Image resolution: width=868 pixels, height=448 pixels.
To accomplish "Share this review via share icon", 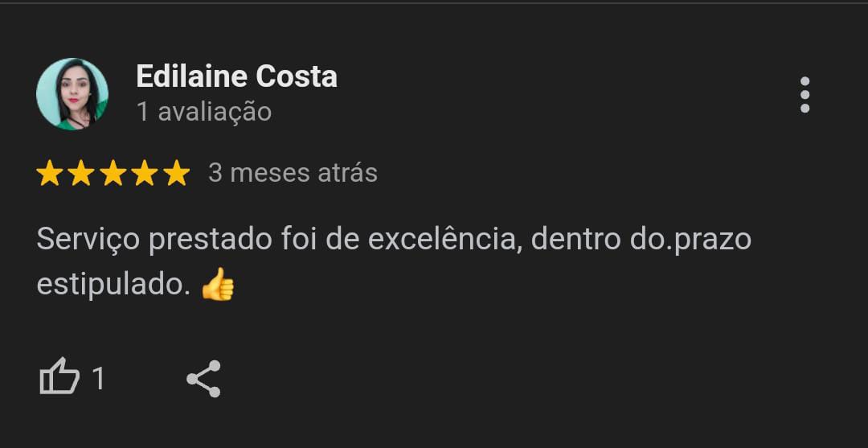I will point(203,379).
